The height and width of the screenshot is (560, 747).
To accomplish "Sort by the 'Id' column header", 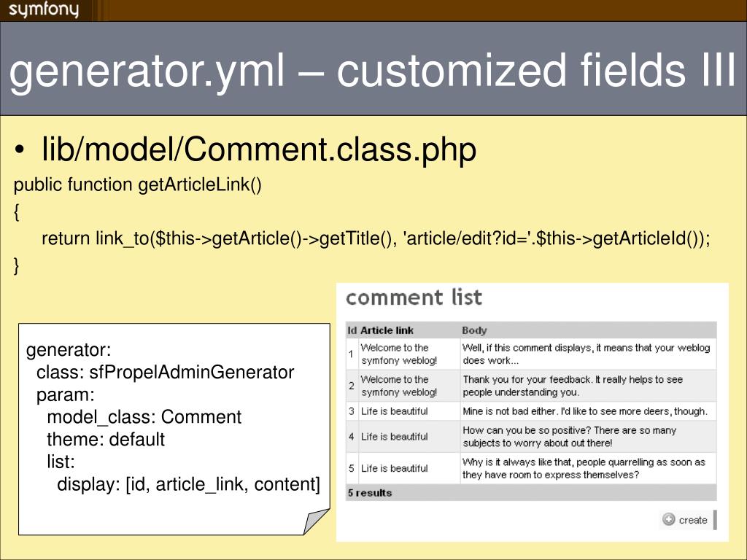I will coord(352,330).
